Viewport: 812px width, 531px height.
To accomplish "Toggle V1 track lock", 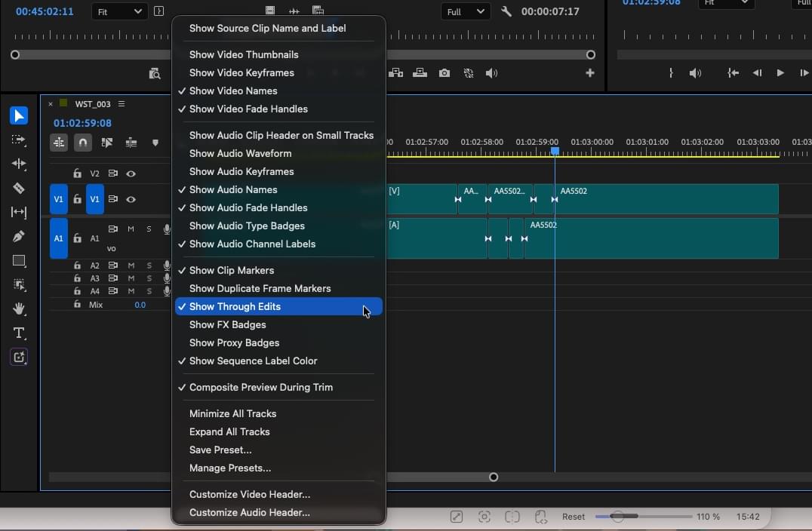I will 77,198.
